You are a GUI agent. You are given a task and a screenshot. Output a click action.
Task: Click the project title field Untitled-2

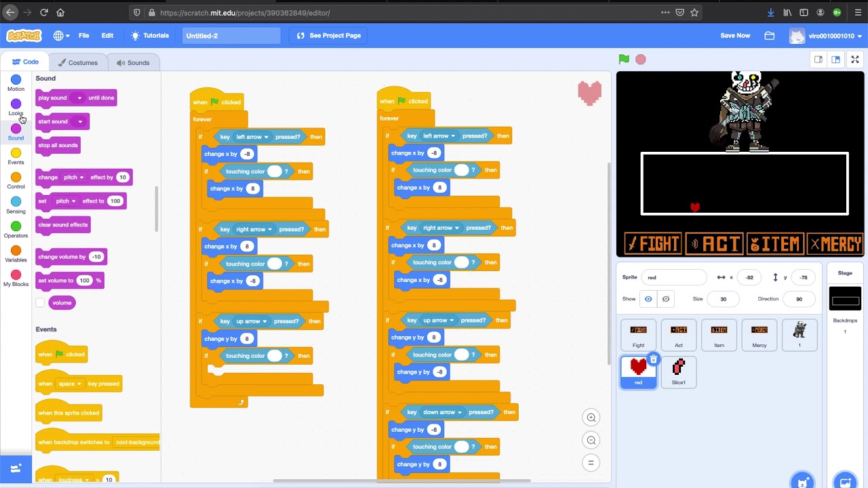tap(231, 36)
